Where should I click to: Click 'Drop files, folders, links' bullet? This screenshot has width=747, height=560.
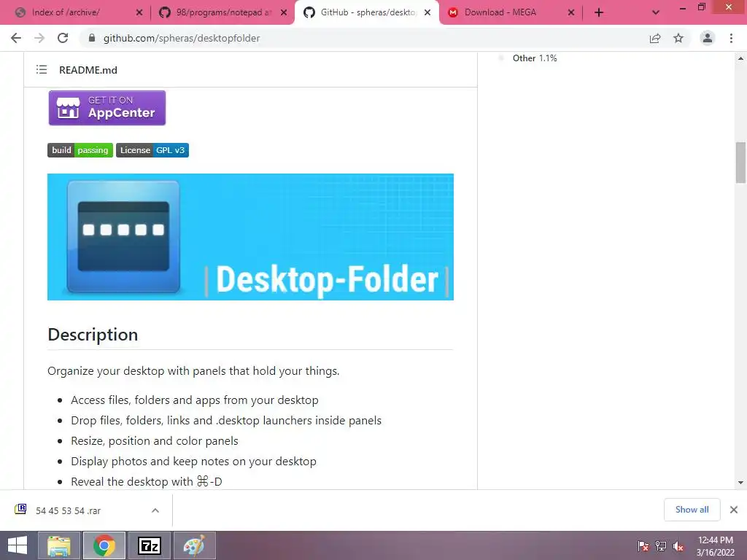[x=226, y=421]
